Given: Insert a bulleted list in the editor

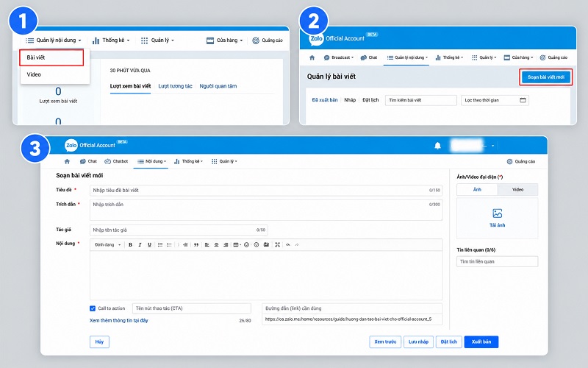Looking at the screenshot, I should (x=169, y=245).
